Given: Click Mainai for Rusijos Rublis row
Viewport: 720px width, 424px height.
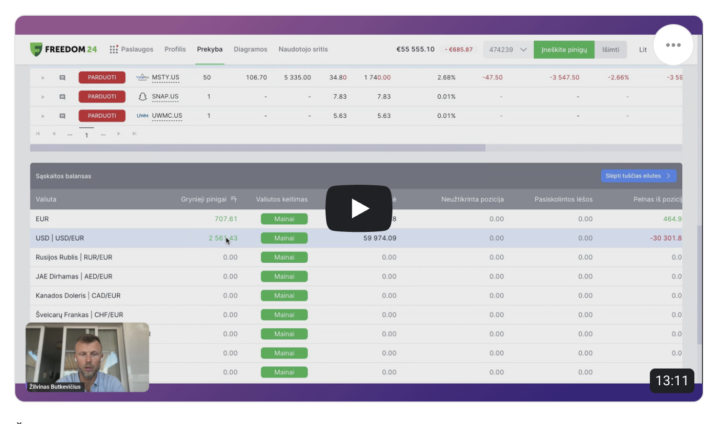Looking at the screenshot, I should pos(284,257).
